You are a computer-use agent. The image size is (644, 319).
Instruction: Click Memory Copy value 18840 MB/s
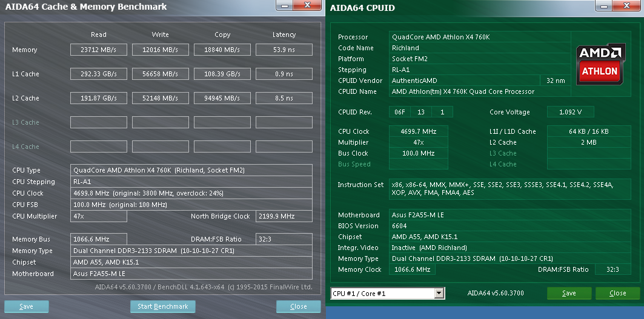[x=222, y=50]
